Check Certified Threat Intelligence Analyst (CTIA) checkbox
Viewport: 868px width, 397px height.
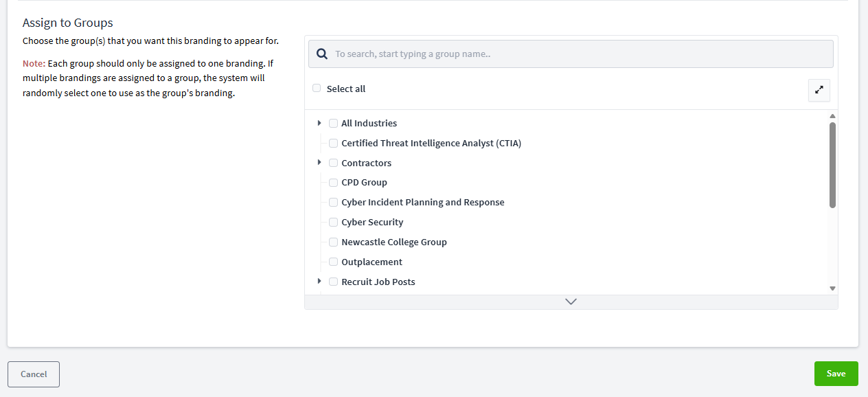tap(334, 144)
